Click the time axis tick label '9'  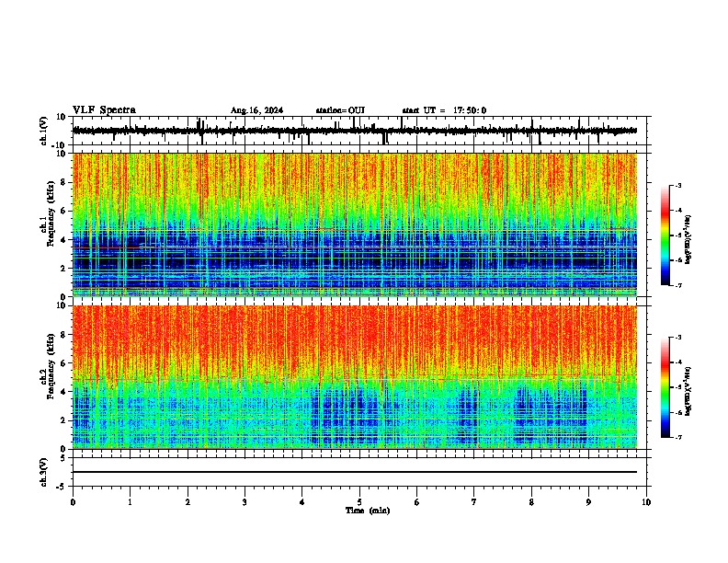588,502
